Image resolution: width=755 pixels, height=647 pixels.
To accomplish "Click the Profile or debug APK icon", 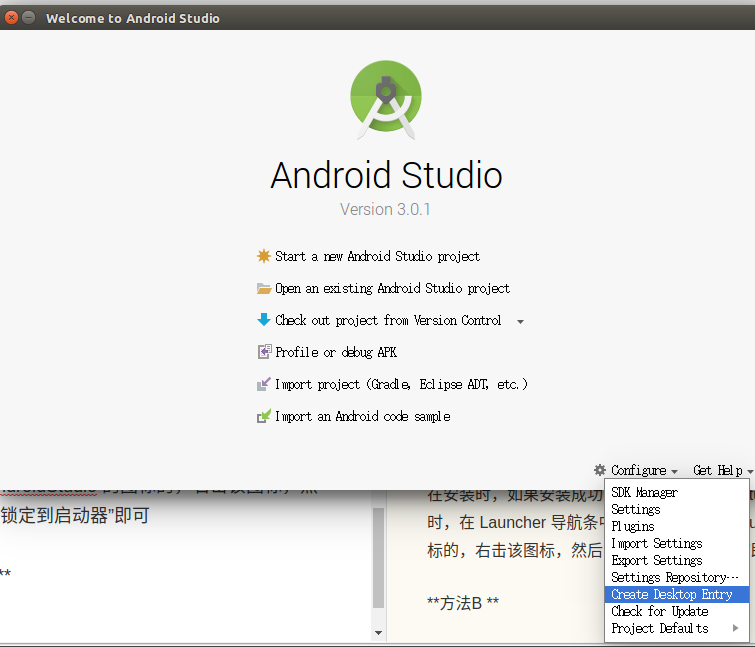I will 264,352.
